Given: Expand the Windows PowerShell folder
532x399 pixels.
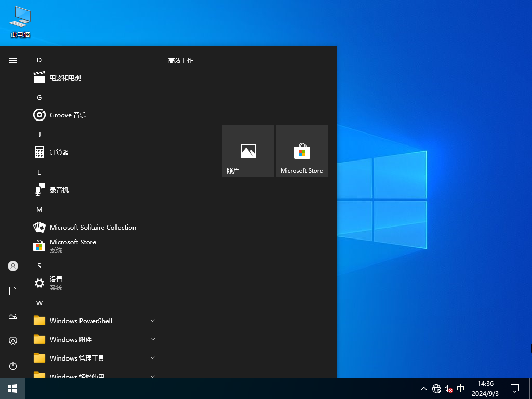Looking at the screenshot, I should (x=81, y=321).
